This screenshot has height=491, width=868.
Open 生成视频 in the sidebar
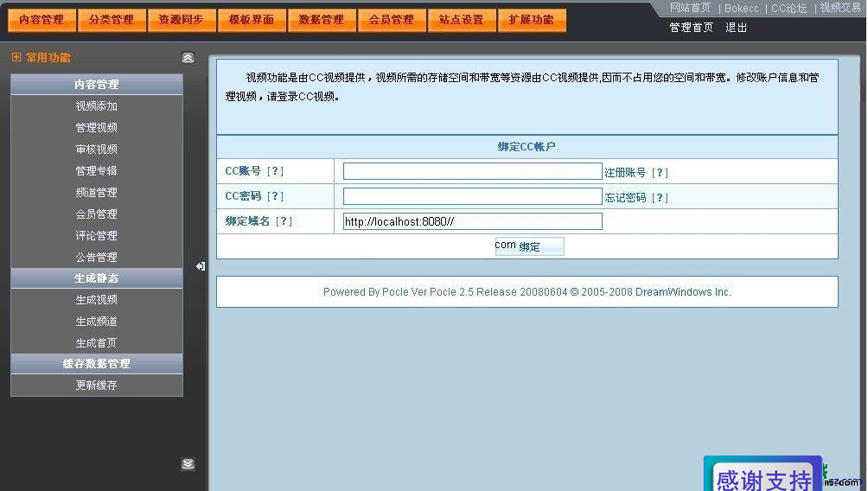pos(97,299)
